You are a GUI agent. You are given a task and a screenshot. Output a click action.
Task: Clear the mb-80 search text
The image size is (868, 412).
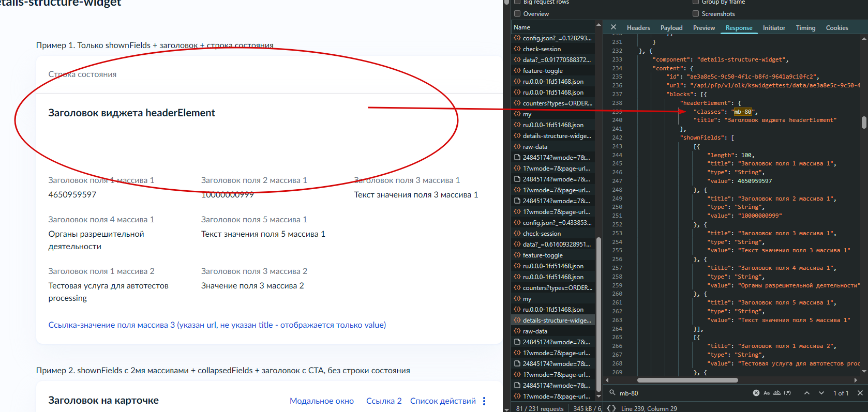(756, 393)
